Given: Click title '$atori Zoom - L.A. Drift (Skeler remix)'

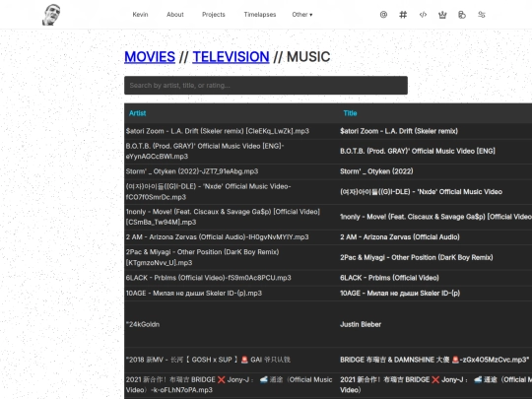Looking at the screenshot, I should pyautogui.click(x=399, y=131).
